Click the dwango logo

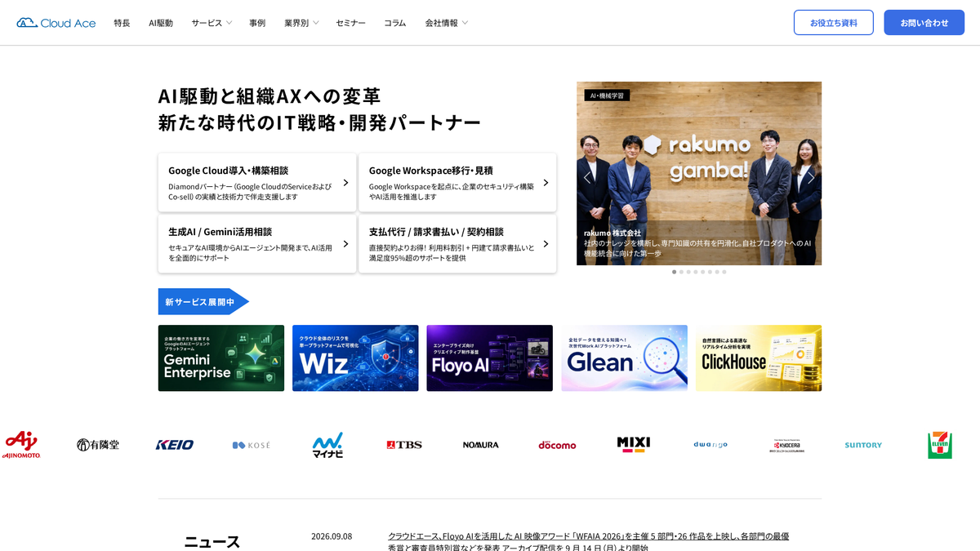click(x=710, y=445)
